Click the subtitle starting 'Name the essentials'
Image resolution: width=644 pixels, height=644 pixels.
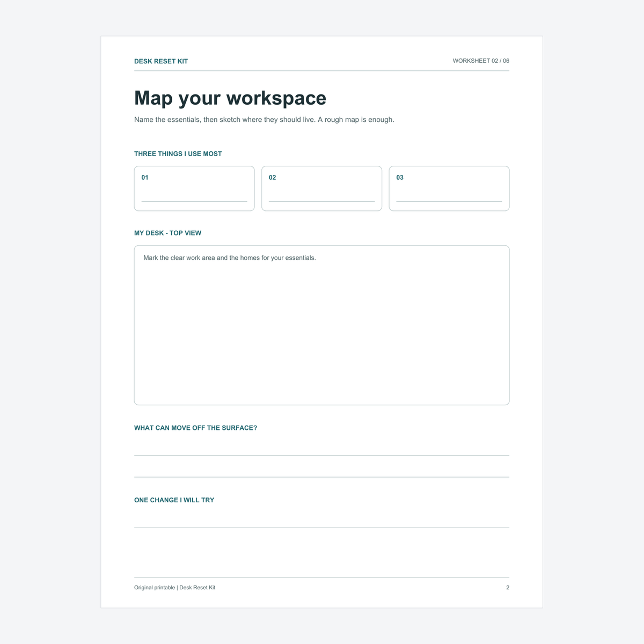(264, 120)
